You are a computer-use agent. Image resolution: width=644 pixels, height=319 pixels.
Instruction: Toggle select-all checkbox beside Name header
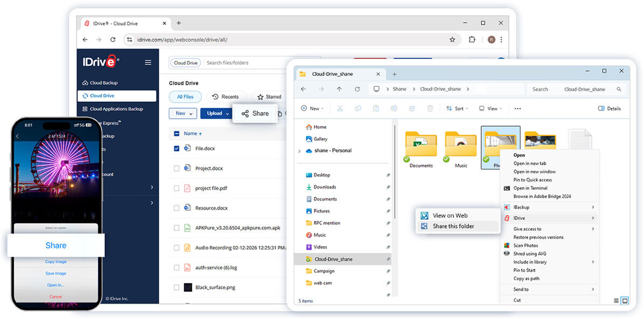177,134
